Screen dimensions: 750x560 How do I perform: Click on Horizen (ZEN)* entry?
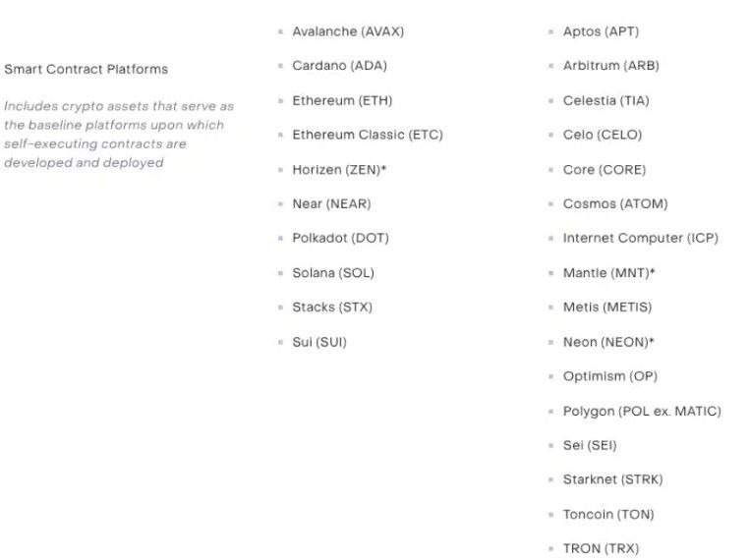(x=339, y=170)
